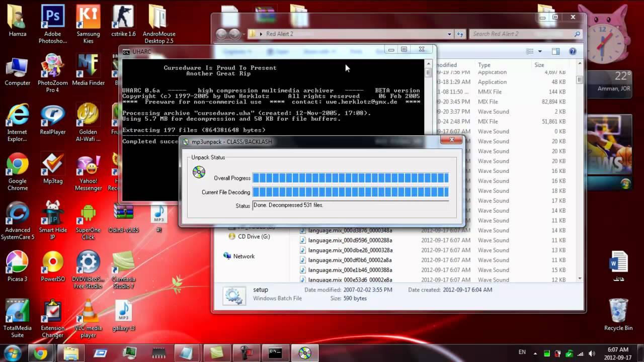Select the Google Chrome desktop shortcut
644x362 pixels.
click(18, 171)
